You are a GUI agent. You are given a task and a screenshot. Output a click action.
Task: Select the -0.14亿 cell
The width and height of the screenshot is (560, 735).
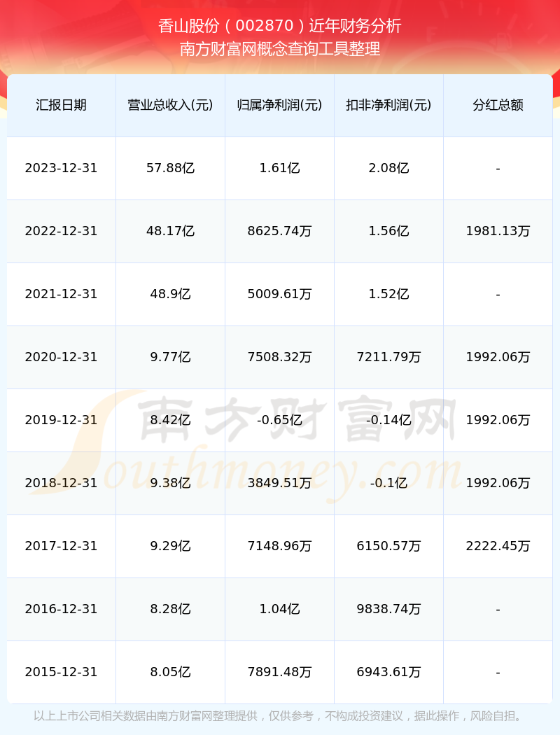point(388,420)
